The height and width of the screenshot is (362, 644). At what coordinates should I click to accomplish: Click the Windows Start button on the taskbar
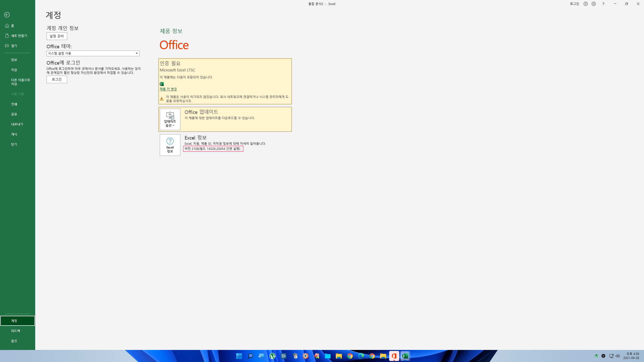coord(239,356)
